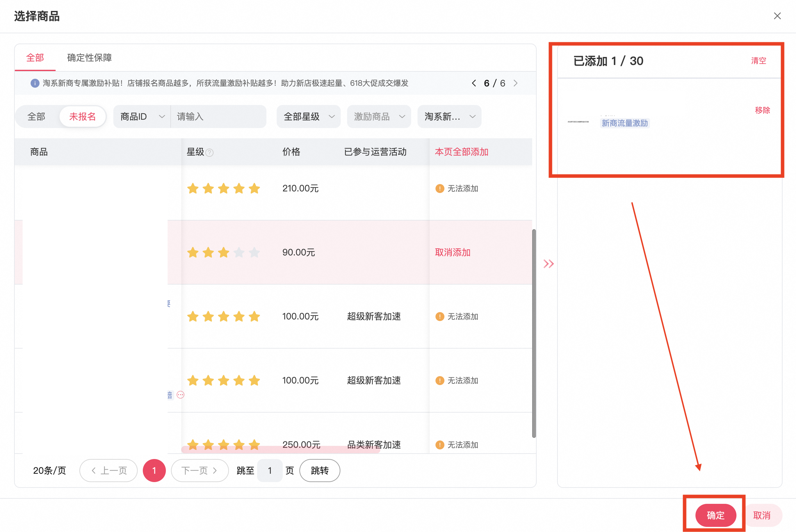Click the blue info icon in notice bar
This screenshot has height=532, width=796.
click(x=35, y=83)
